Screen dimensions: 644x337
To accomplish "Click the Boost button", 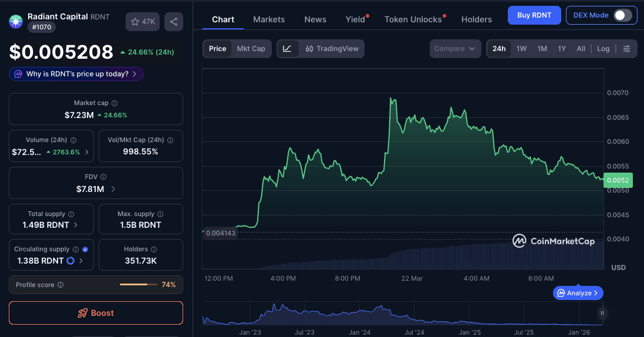I will [96, 313].
